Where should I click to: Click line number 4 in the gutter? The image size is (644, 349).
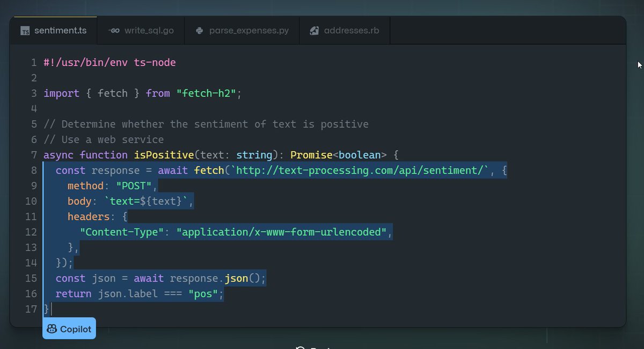click(34, 109)
